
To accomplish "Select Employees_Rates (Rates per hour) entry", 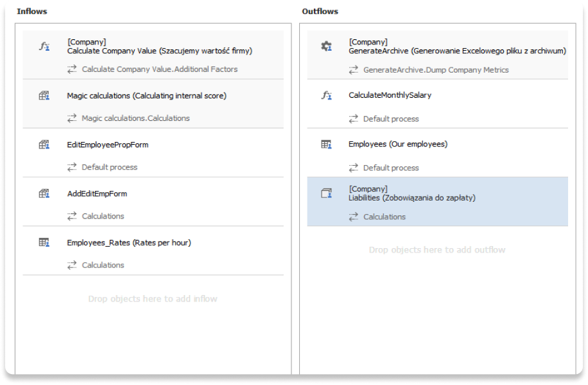I will tap(128, 242).
